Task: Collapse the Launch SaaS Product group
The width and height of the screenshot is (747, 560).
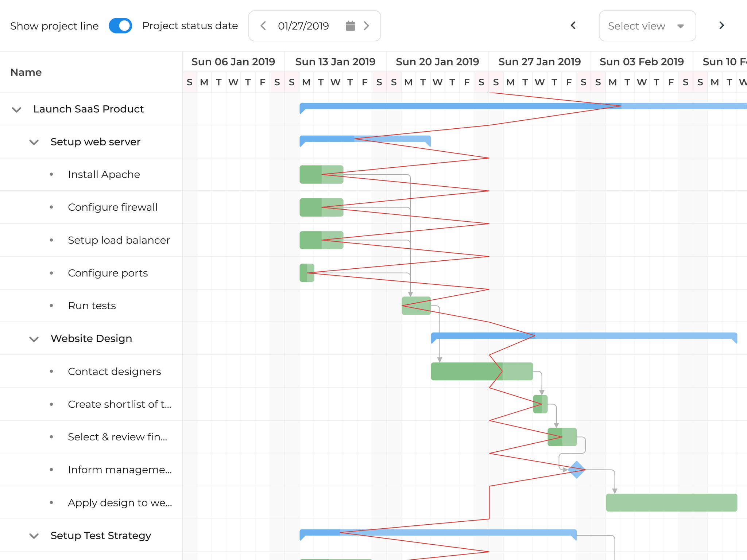Action: [x=17, y=109]
